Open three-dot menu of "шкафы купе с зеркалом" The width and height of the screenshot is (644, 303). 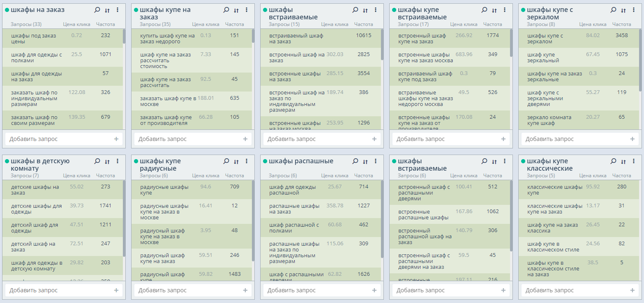[x=634, y=10]
